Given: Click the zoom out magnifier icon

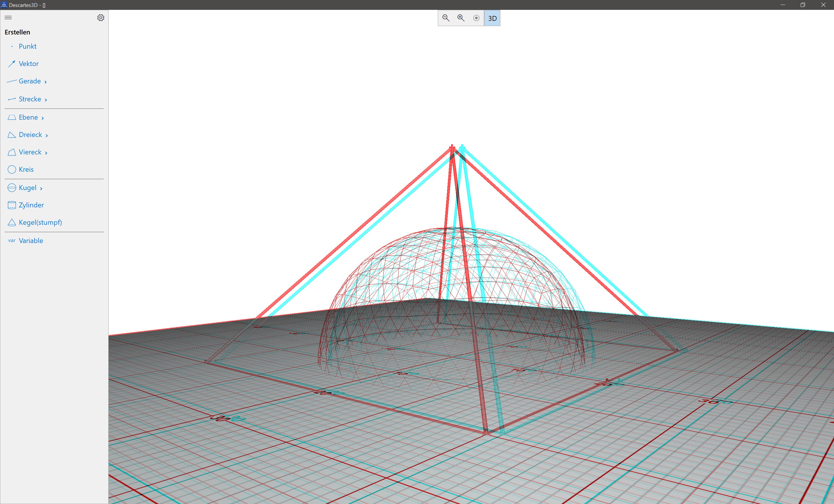Looking at the screenshot, I should pos(446,18).
